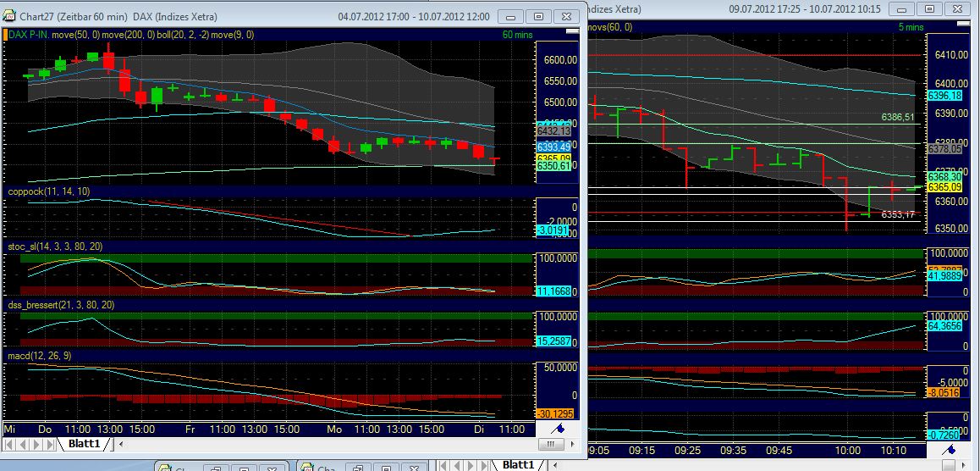Click the Chart27 horizontal scrollbar thumb
The width and height of the screenshot is (980, 471).
coord(551,444)
